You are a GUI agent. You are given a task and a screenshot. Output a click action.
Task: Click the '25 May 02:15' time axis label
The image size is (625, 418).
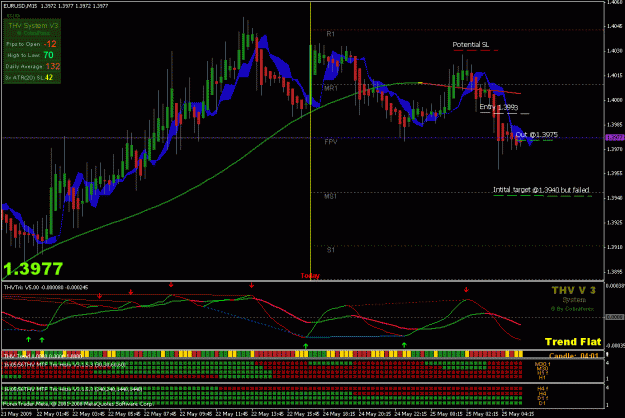tap(482, 414)
